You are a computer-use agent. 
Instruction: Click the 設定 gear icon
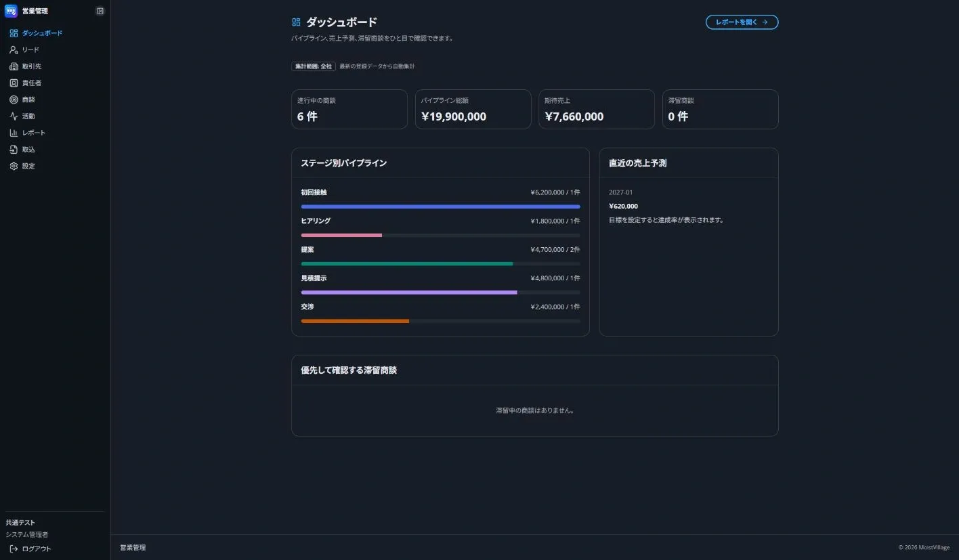click(14, 166)
